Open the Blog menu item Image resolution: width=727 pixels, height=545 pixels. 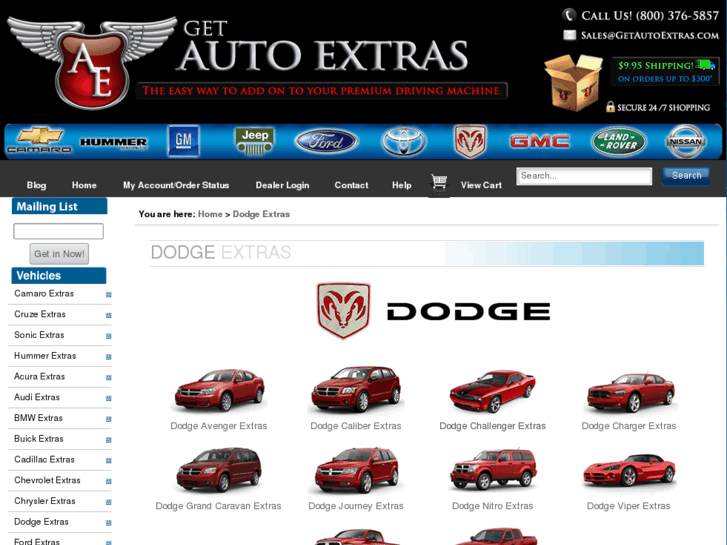coord(36,185)
